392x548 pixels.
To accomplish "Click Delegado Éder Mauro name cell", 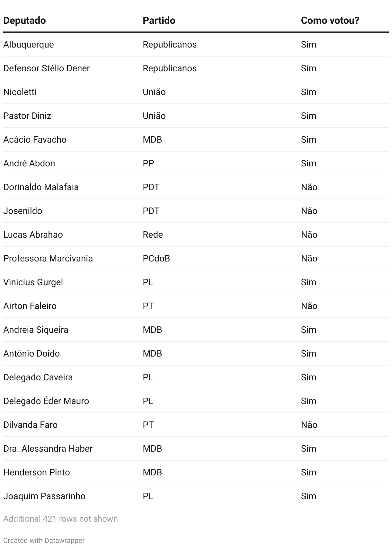I will [x=46, y=401].
